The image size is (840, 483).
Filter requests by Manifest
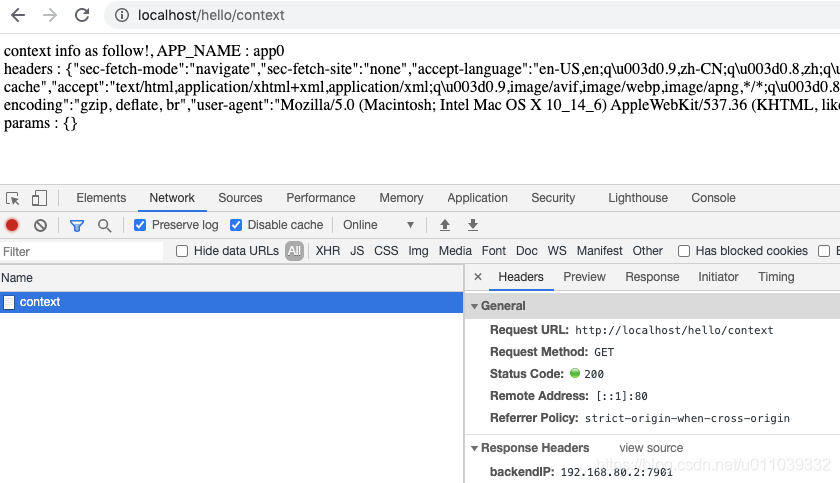pyautogui.click(x=599, y=251)
